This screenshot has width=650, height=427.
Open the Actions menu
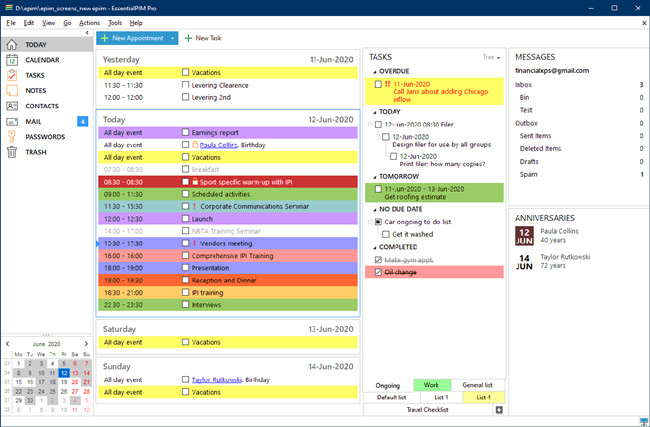point(90,23)
